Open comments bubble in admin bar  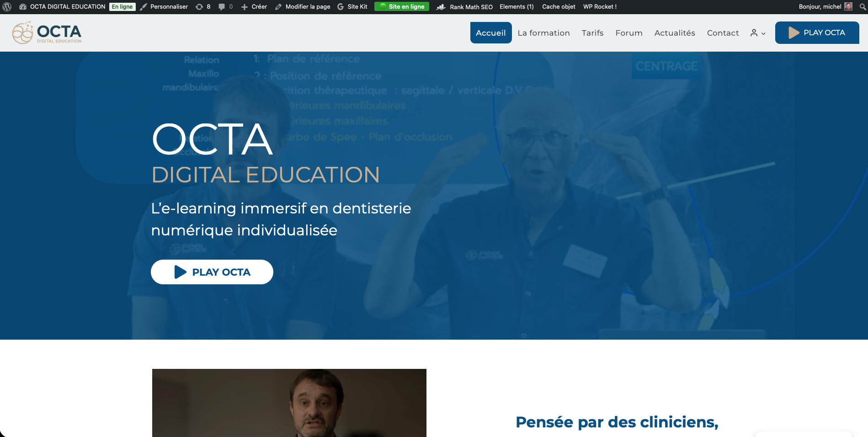[x=226, y=7]
